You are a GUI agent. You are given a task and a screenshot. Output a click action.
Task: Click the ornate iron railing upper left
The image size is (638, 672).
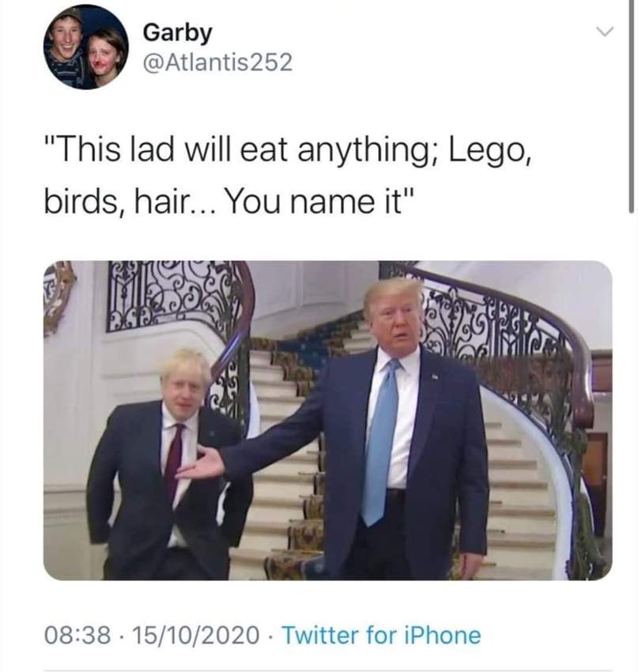pyautogui.click(x=172, y=296)
